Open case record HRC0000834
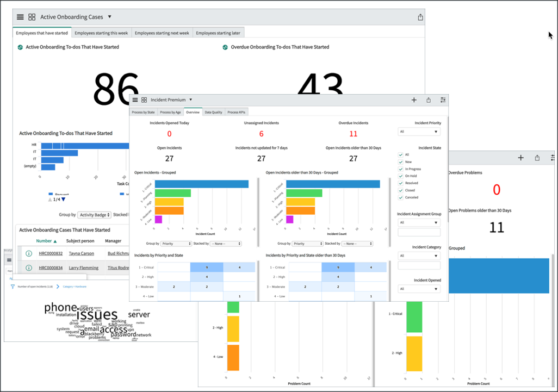 (x=51, y=267)
